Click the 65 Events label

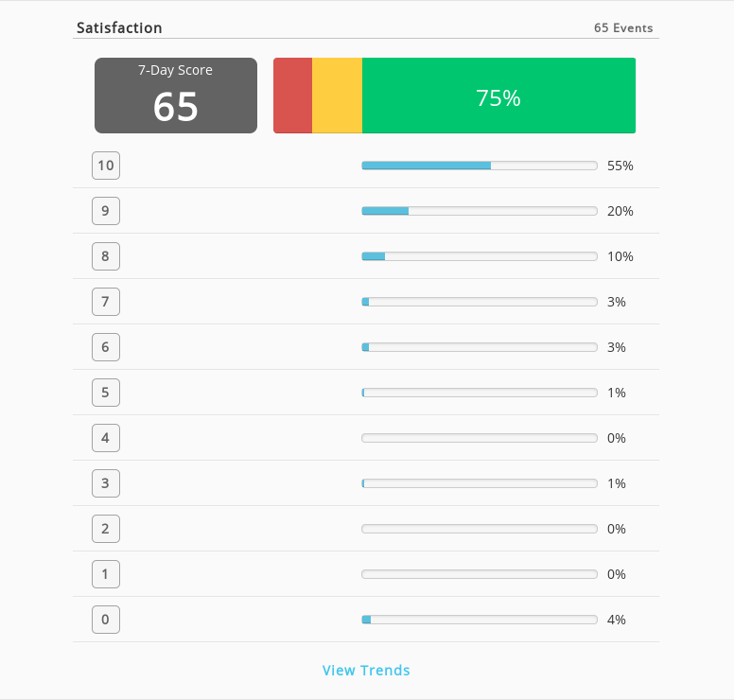point(623,28)
